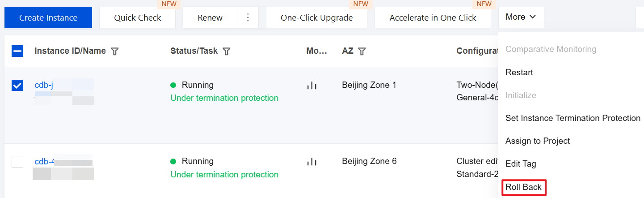Image resolution: width=644 pixels, height=198 pixels.
Task: Check the second instance row checkbox
Action: click(x=17, y=161)
